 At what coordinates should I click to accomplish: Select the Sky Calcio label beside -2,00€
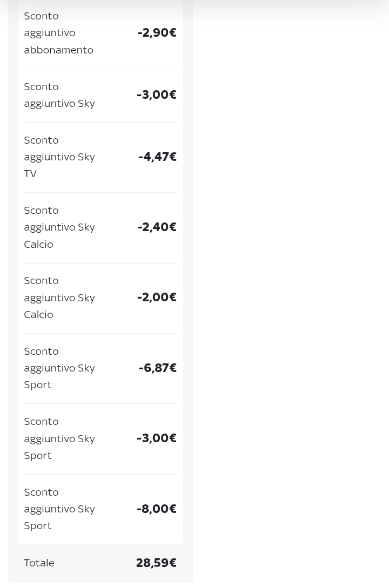[59, 298]
